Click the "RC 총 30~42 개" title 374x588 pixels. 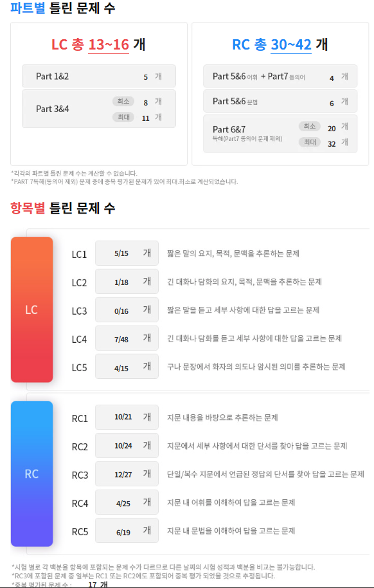280,44
